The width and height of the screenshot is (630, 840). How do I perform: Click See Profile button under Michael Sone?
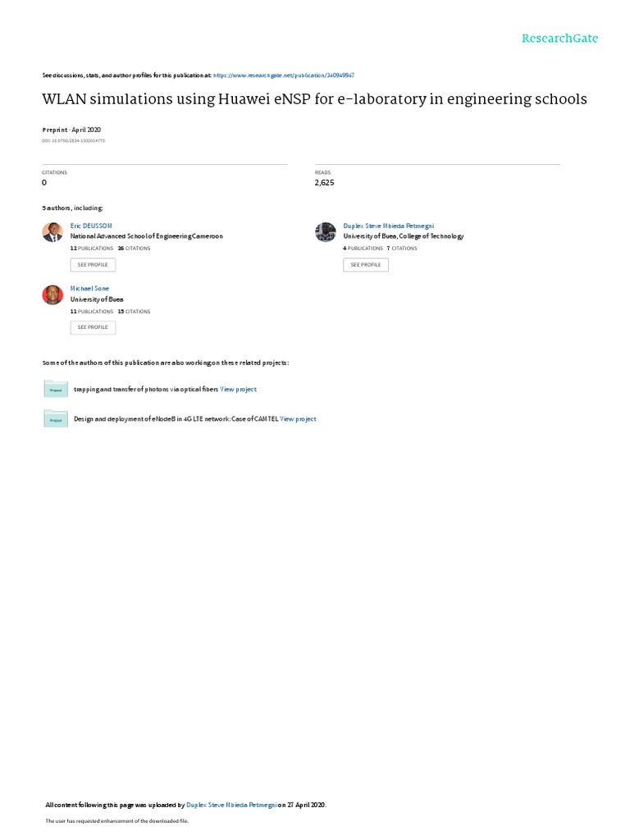(93, 327)
